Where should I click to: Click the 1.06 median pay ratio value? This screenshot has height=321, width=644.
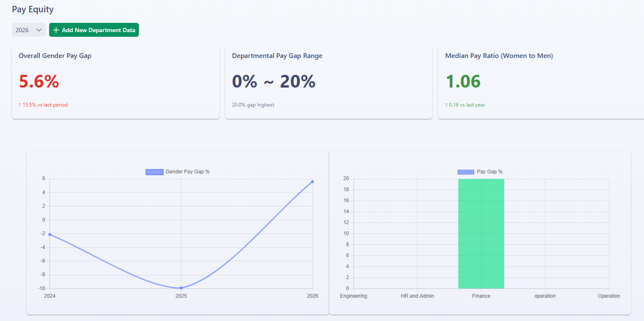pyautogui.click(x=463, y=81)
